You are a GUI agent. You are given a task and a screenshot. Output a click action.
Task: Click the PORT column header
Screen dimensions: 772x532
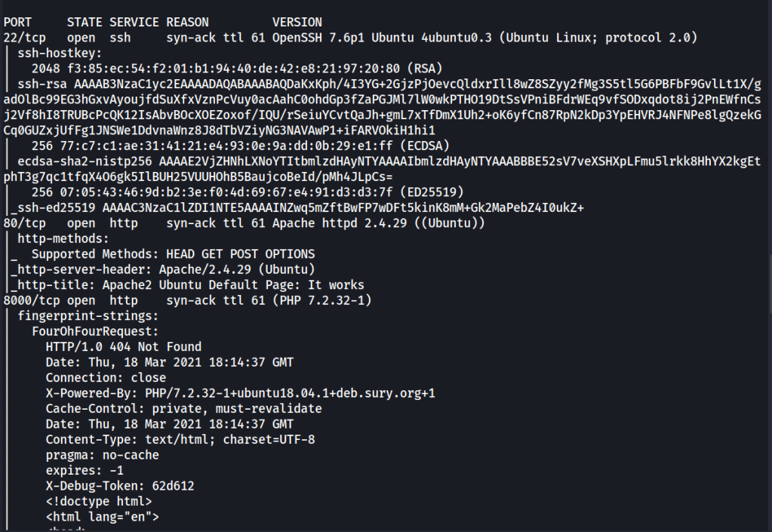(x=17, y=23)
